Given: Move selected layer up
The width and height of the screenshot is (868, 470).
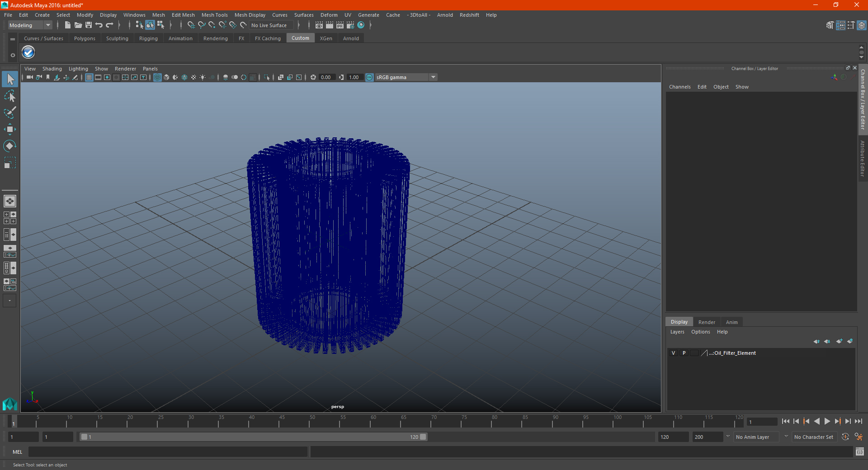Looking at the screenshot, I should click(816, 341).
